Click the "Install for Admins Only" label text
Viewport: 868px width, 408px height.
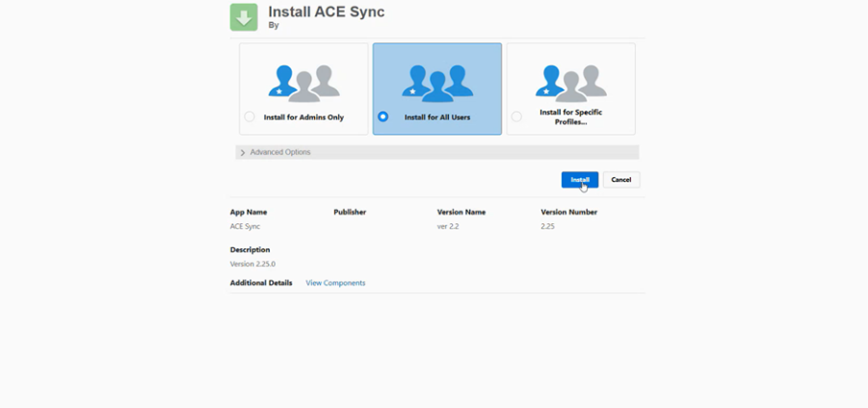(x=303, y=117)
